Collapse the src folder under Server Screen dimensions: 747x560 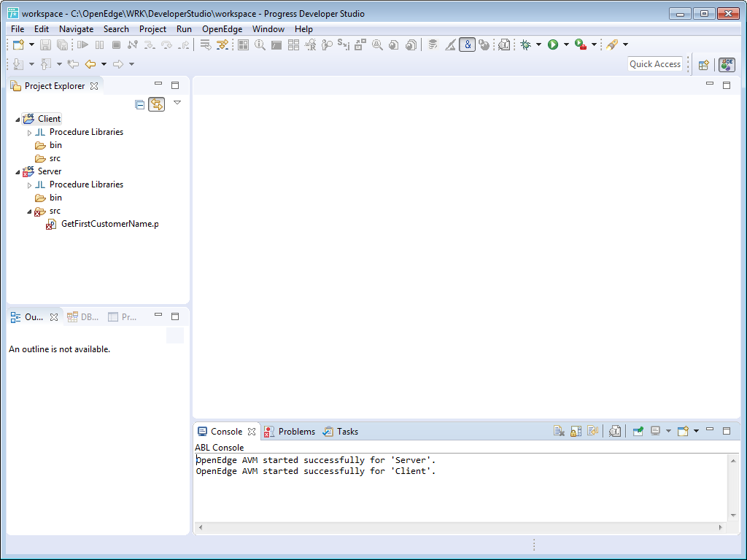(29, 211)
